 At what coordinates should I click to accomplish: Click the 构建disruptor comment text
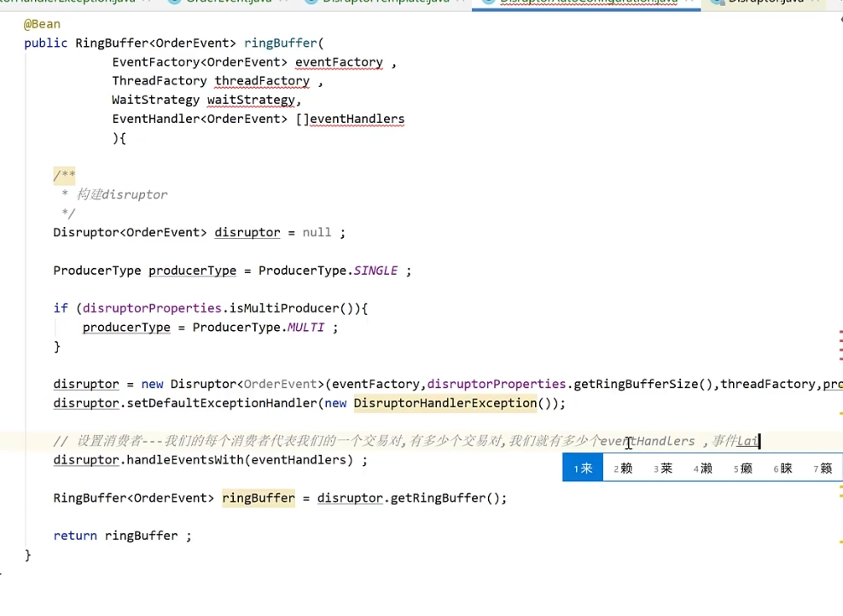[122, 195]
